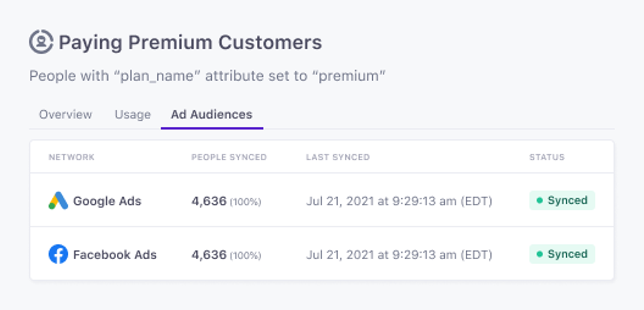Select the Ad Audiences tab

[x=212, y=115]
